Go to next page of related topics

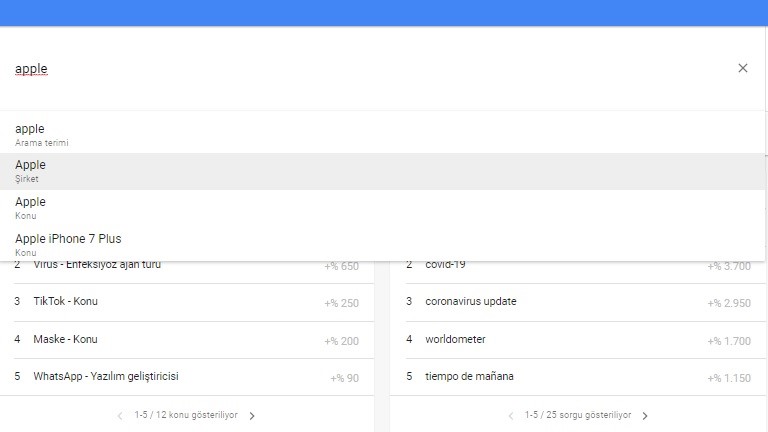click(x=252, y=416)
